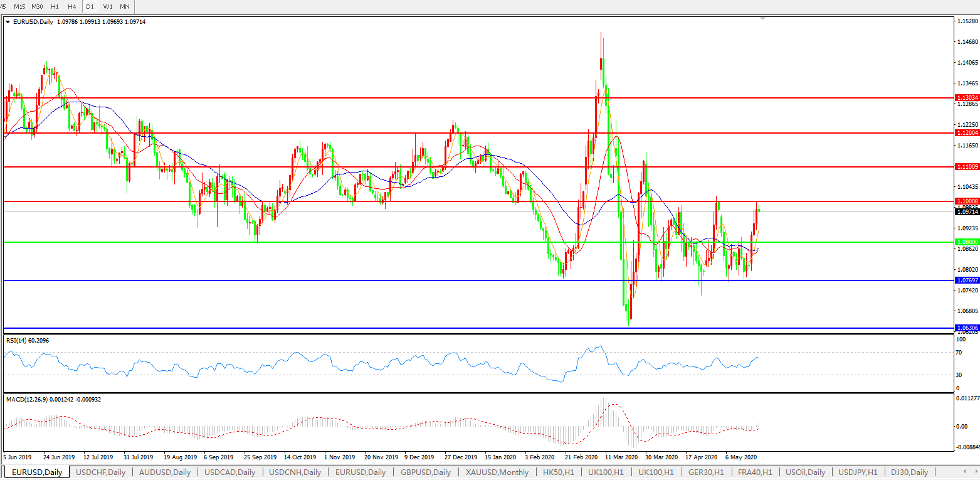Click the 1.13034 red resistance price label

pyautogui.click(x=966, y=98)
